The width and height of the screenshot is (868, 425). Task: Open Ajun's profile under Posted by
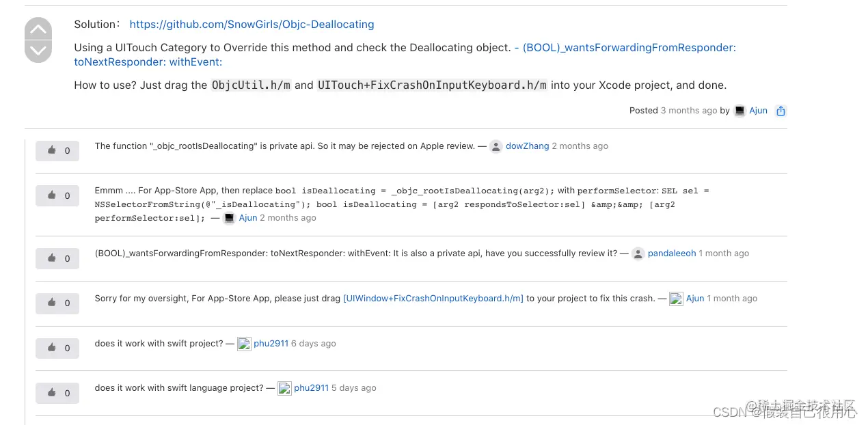[x=758, y=111]
